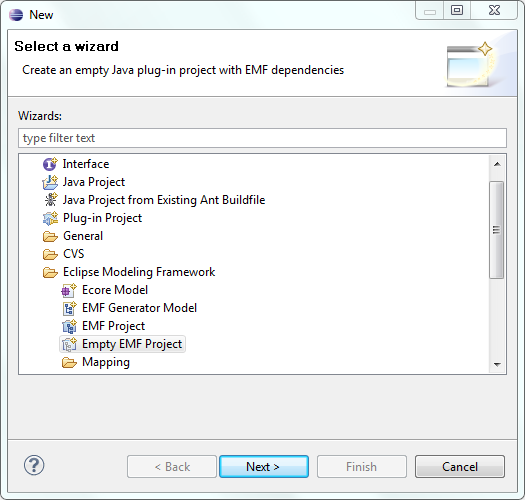Open the Mapping folder
Image resolution: width=525 pixels, height=500 pixels.
click(x=69, y=362)
